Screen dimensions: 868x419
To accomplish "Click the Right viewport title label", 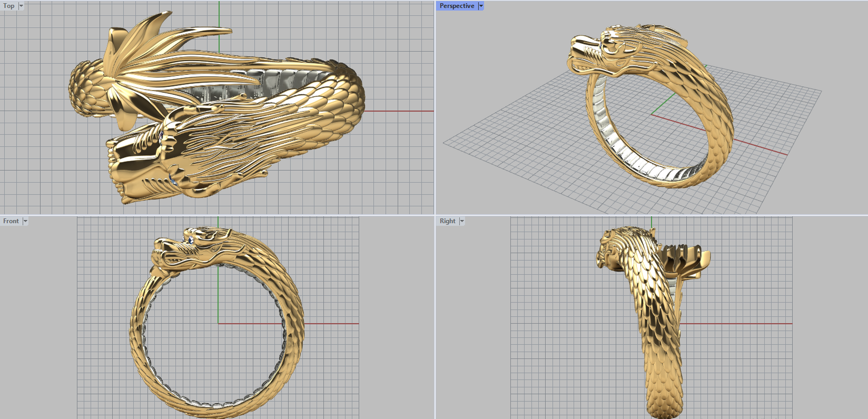I will coord(448,221).
